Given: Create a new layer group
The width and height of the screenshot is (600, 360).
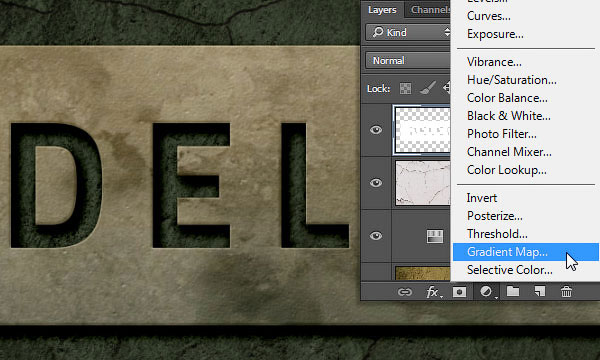Looking at the screenshot, I should tap(513, 292).
